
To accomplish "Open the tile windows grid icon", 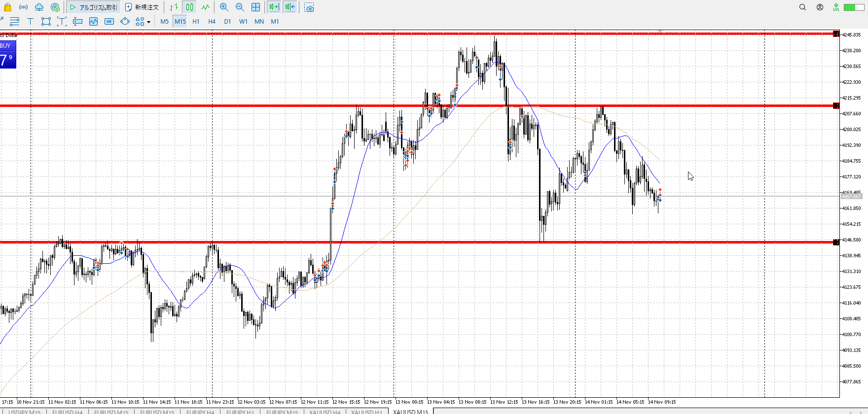I will (255, 7).
